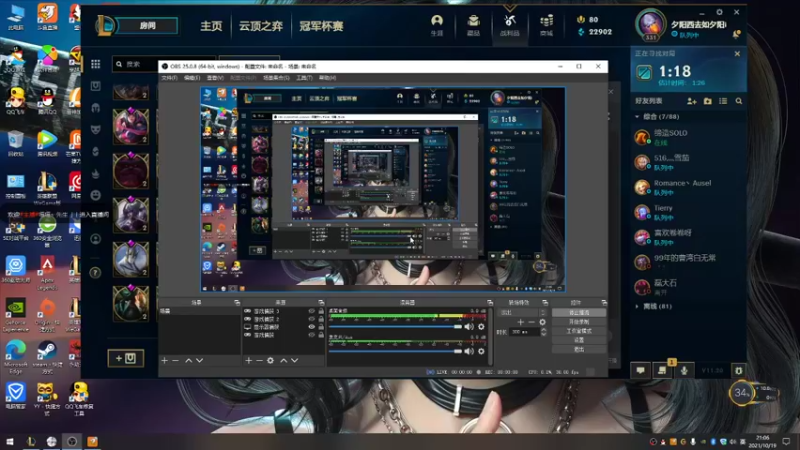Open desktop audio settings gear in OBS mixer
The height and width of the screenshot is (450, 800).
pyautogui.click(x=481, y=327)
